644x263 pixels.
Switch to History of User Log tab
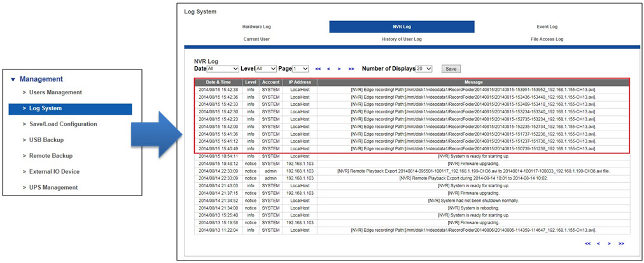pos(402,39)
